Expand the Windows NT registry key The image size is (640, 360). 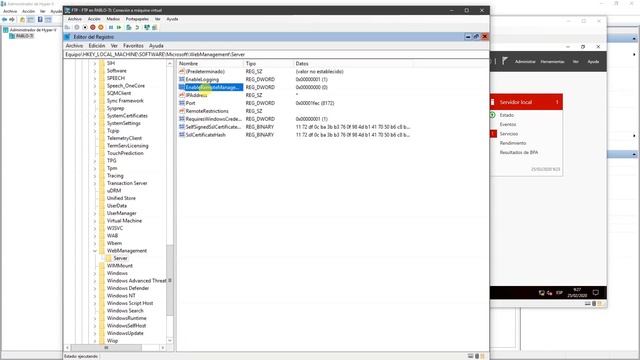tap(95, 296)
